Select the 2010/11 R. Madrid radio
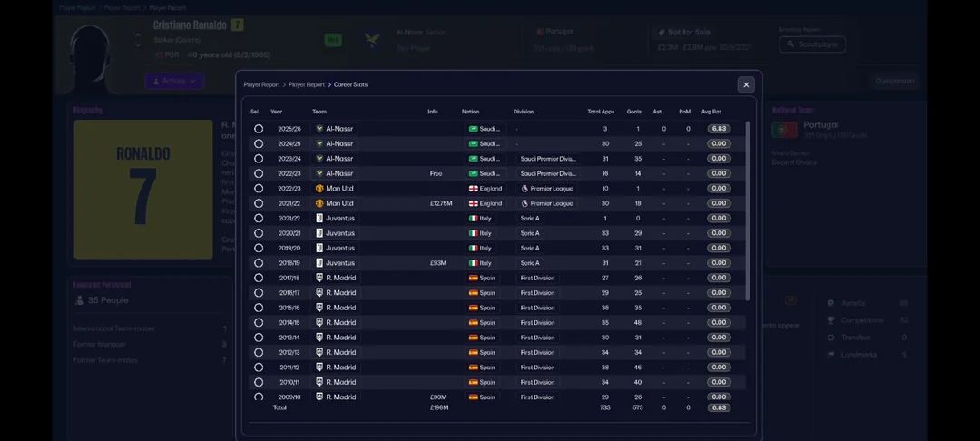 [x=258, y=382]
